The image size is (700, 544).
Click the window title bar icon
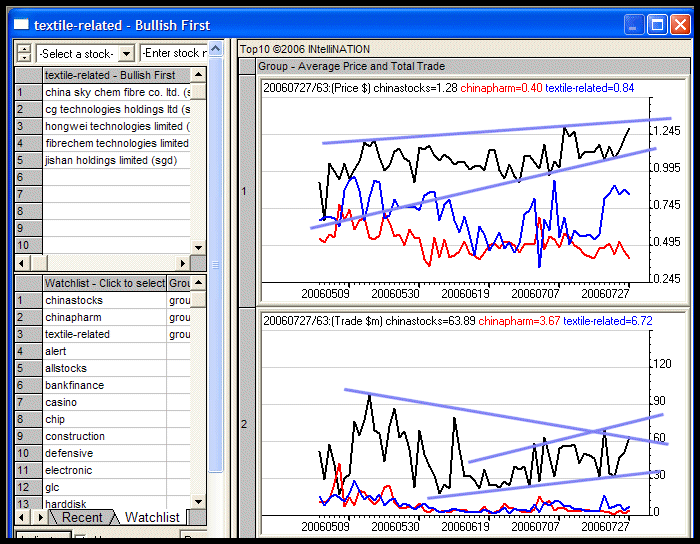21,24
